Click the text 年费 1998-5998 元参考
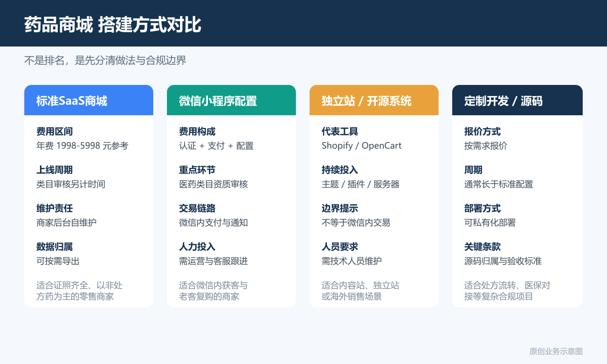The width and height of the screenshot is (607, 364). click(82, 146)
